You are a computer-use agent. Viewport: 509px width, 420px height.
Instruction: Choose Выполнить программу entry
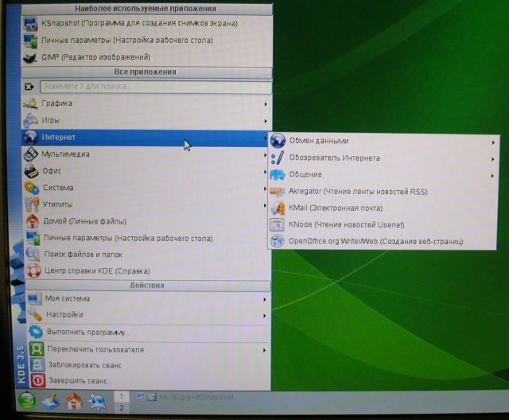tap(150, 332)
